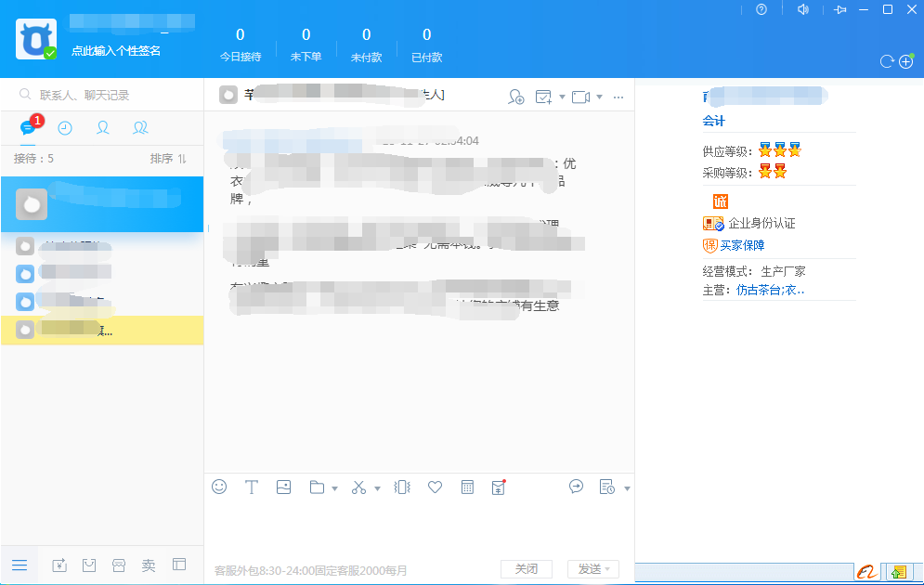Viewport: 924px width, 585px height.
Task: Click the add contact icon in chat header
Action: (x=516, y=97)
